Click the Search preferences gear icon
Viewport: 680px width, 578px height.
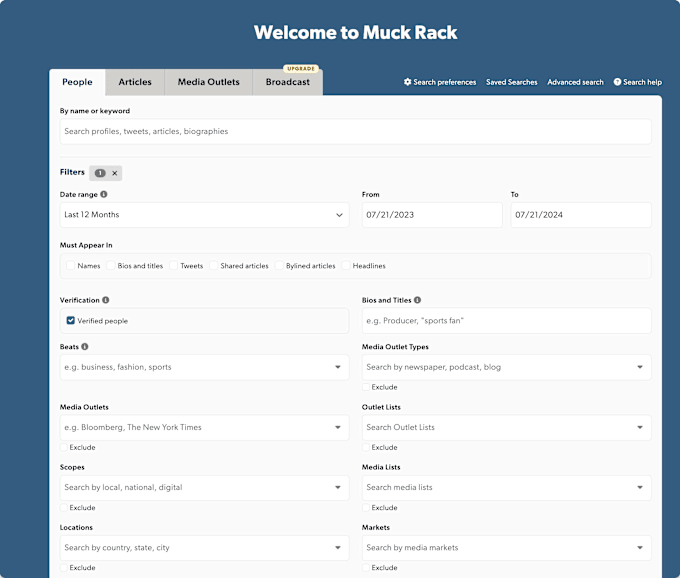[x=407, y=82]
